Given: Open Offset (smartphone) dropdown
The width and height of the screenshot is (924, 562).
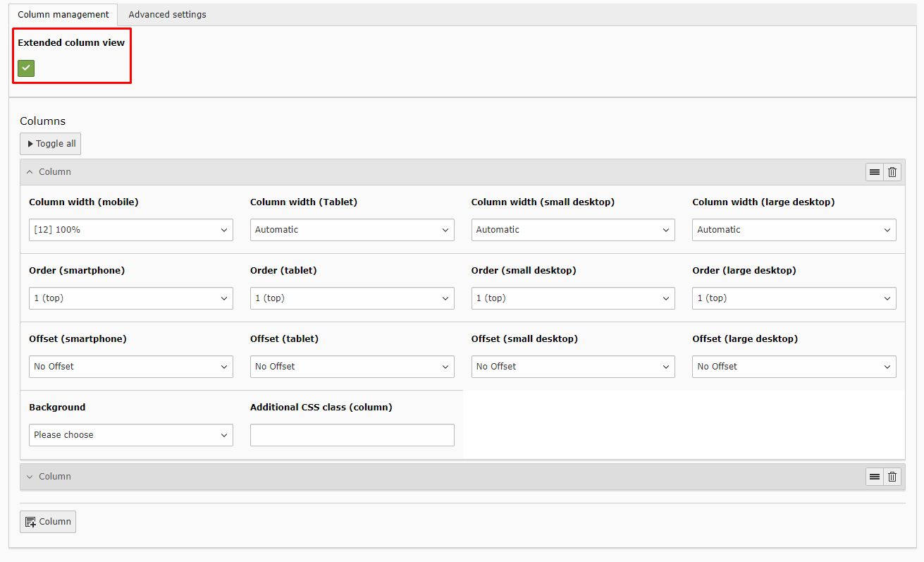Looking at the screenshot, I should coord(130,367).
